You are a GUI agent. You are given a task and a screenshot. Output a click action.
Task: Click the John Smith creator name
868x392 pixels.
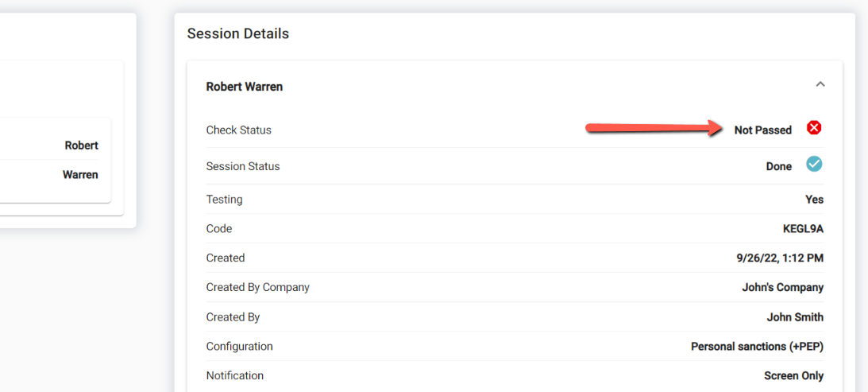click(x=795, y=317)
